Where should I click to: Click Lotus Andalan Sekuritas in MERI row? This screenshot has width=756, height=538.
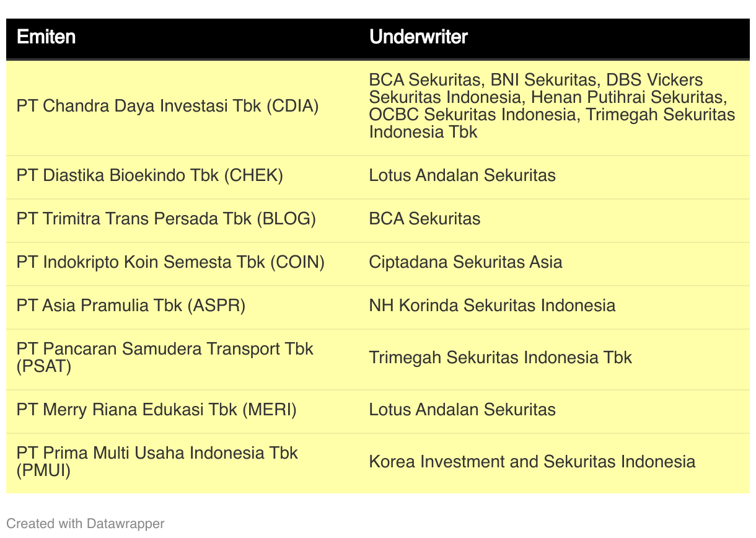coord(462,410)
